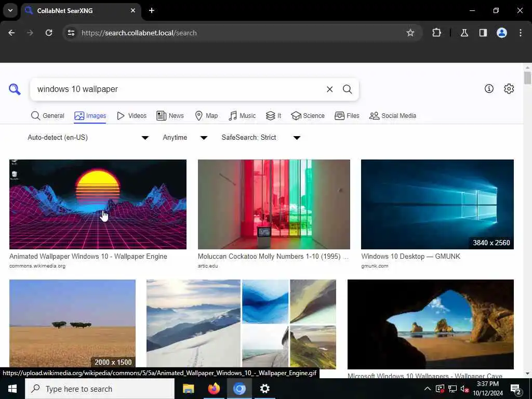
Task: Clear the search query with the X icon
Action: (329, 89)
